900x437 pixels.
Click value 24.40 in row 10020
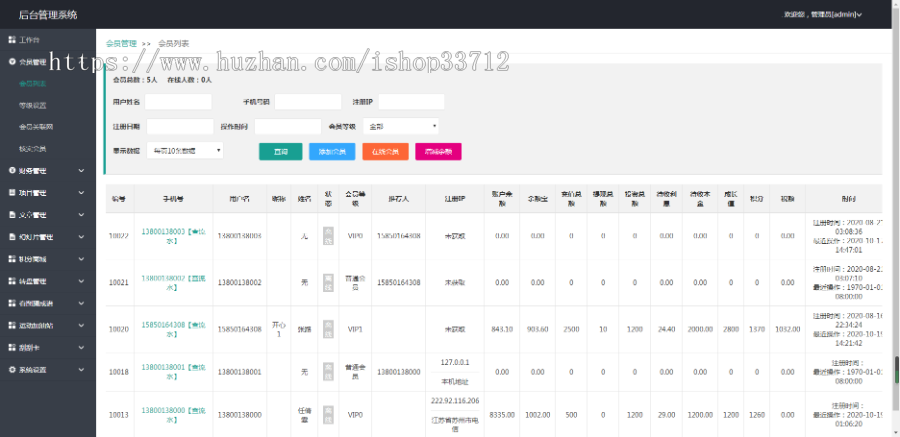point(666,329)
